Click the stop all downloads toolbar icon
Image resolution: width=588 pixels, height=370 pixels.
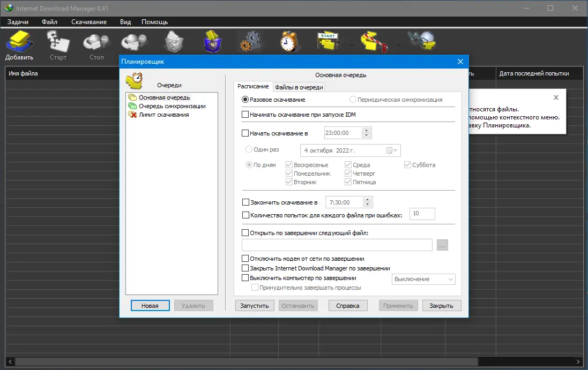click(x=134, y=42)
